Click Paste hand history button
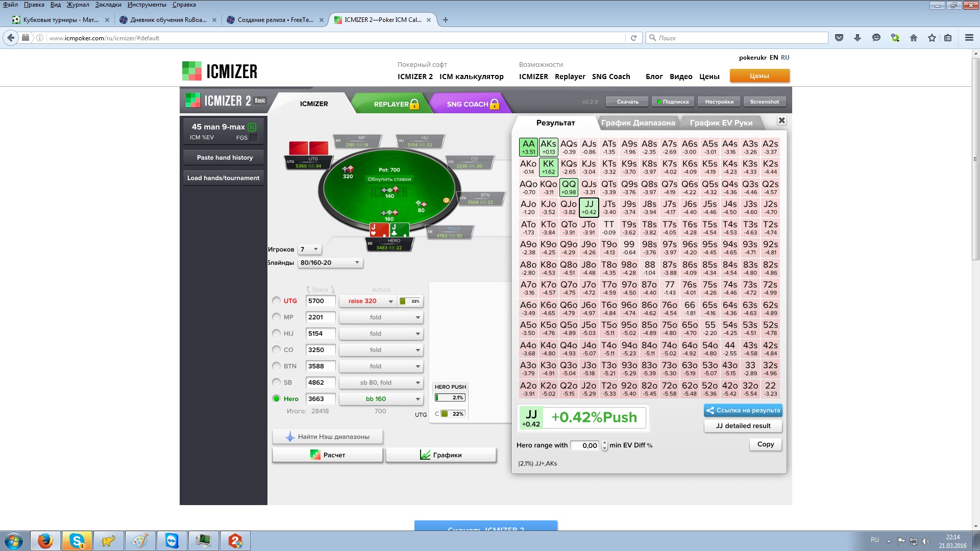The width and height of the screenshot is (980, 551). coord(225,158)
